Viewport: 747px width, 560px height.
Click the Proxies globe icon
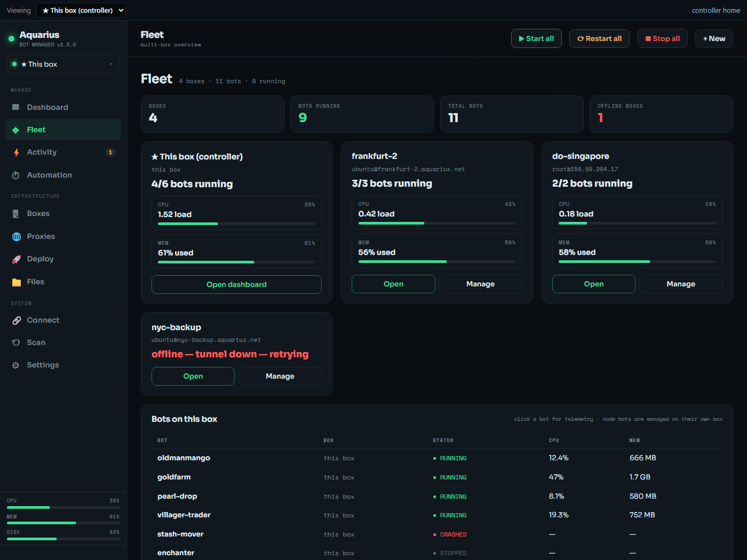coord(16,236)
